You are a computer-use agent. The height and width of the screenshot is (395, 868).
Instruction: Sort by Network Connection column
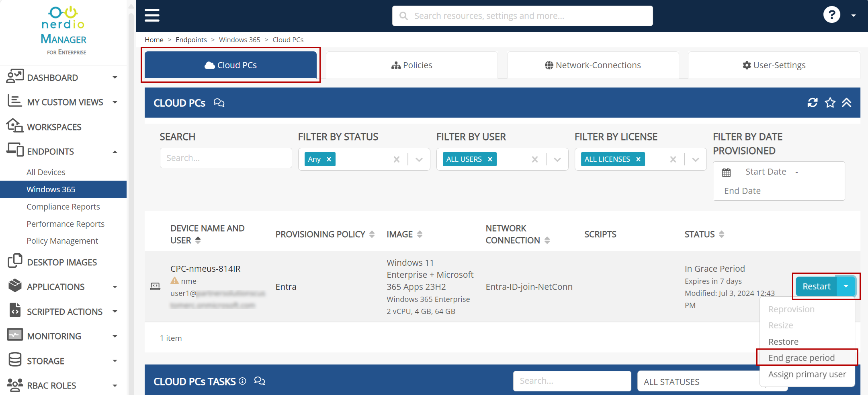coord(547,240)
